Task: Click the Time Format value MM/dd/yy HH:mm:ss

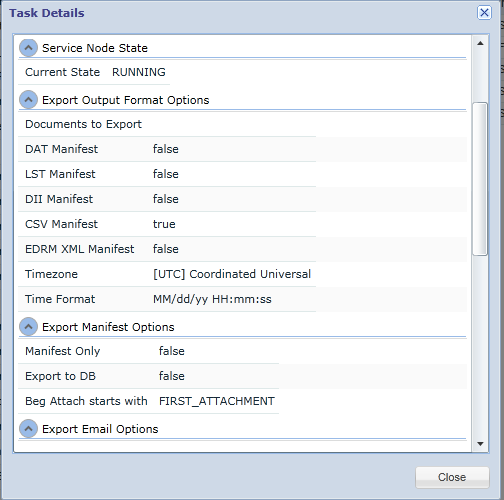Action: point(212,299)
